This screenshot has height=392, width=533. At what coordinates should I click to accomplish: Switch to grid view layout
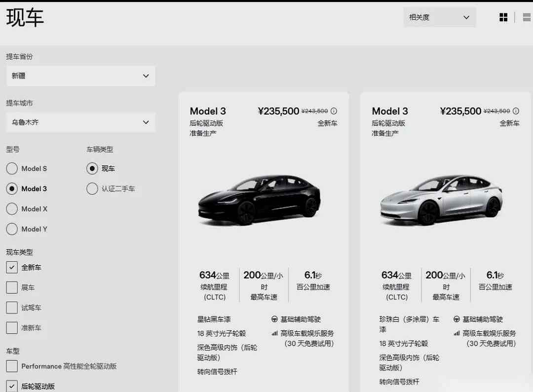503,17
